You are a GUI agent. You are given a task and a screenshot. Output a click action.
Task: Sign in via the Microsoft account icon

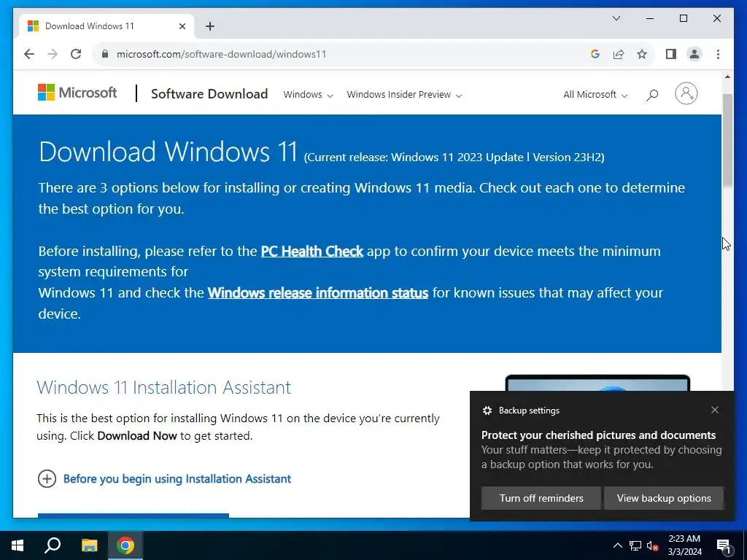(686, 93)
